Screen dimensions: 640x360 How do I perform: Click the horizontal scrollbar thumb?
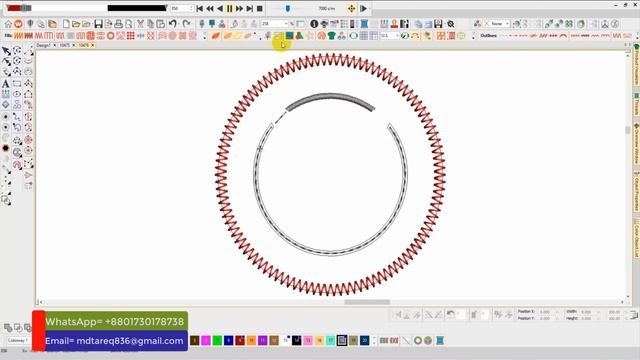click(x=367, y=302)
